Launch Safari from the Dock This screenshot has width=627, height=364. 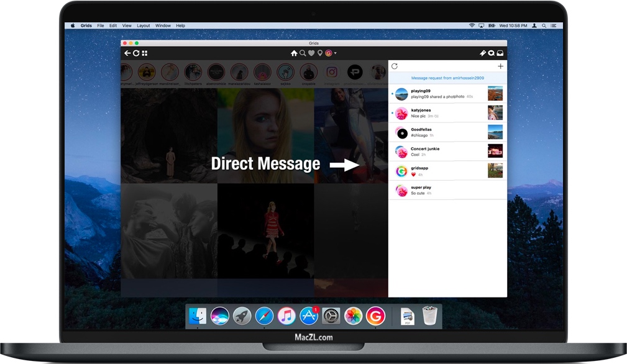[x=264, y=316]
